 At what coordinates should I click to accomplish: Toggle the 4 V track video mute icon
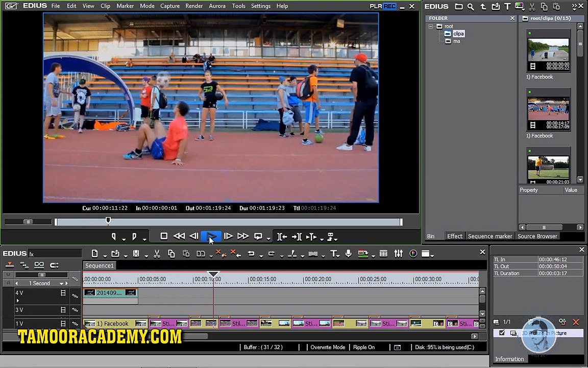pyautogui.click(x=63, y=293)
